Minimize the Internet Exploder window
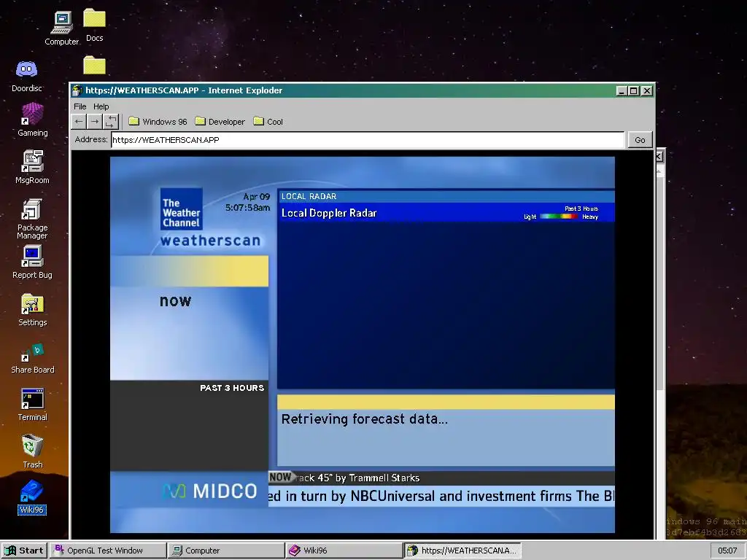 622,90
